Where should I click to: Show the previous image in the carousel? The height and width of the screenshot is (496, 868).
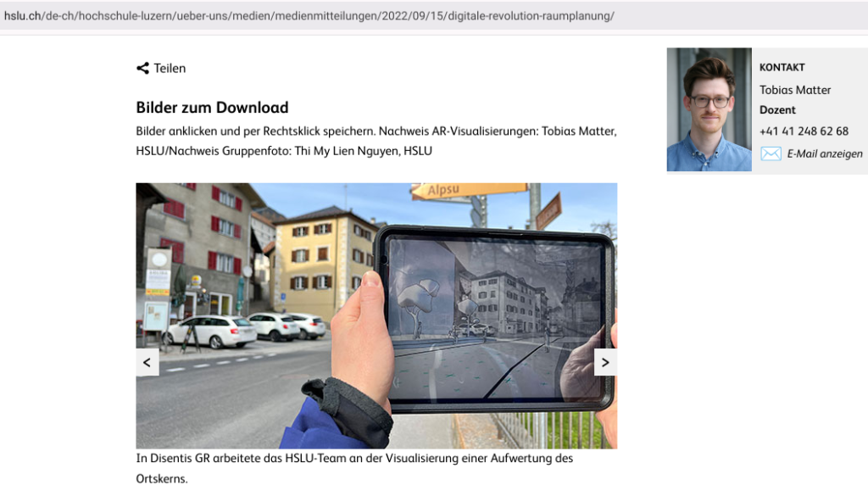point(147,363)
